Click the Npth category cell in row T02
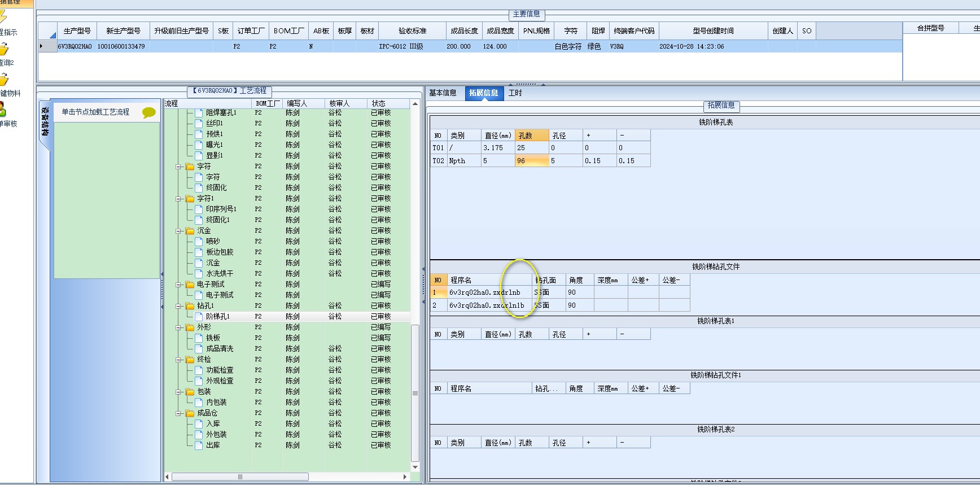The width and height of the screenshot is (980, 485). point(464,161)
